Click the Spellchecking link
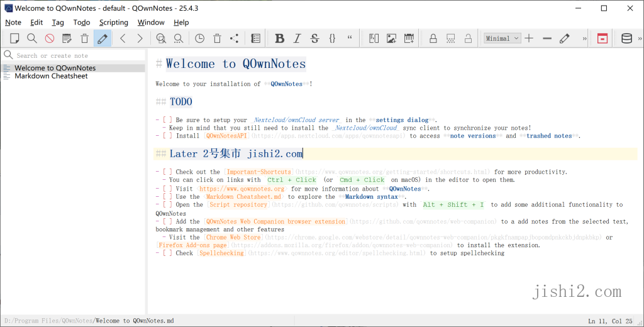 tap(221, 253)
